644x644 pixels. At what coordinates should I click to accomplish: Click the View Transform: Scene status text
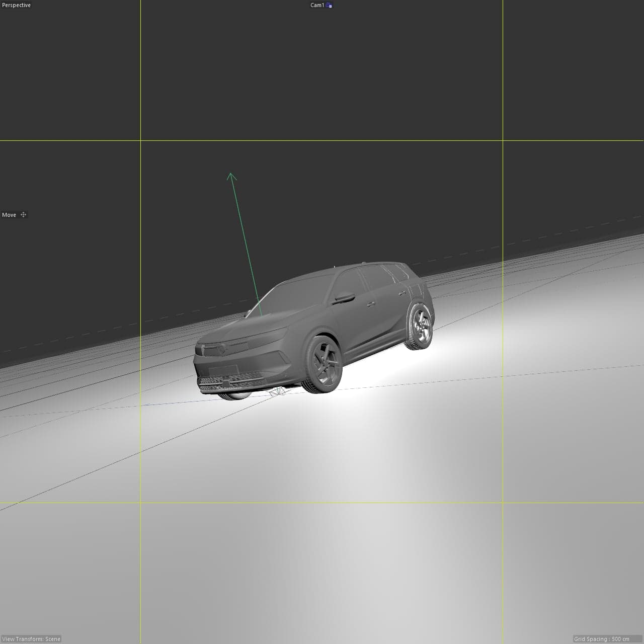[31, 639]
